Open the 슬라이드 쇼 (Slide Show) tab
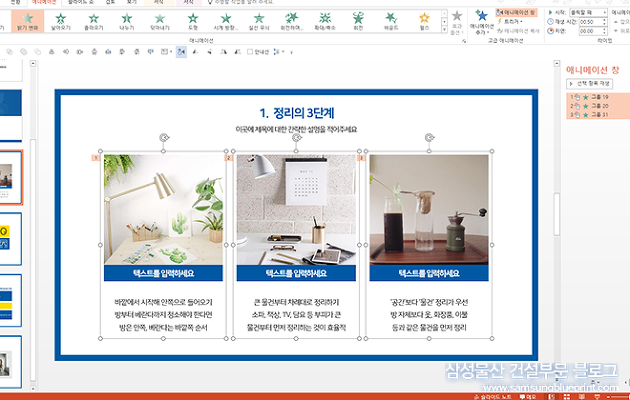 tap(80, 2)
